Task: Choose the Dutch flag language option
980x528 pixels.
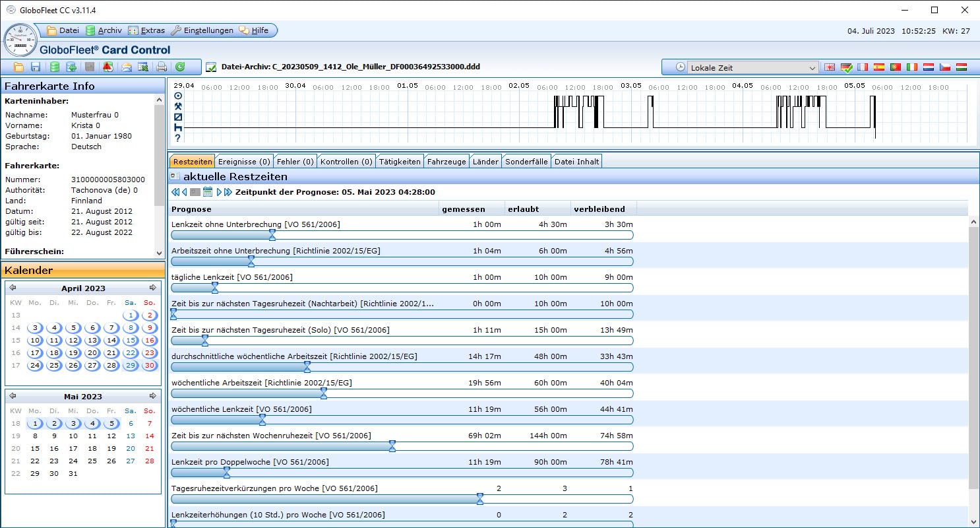Action: pos(929,67)
